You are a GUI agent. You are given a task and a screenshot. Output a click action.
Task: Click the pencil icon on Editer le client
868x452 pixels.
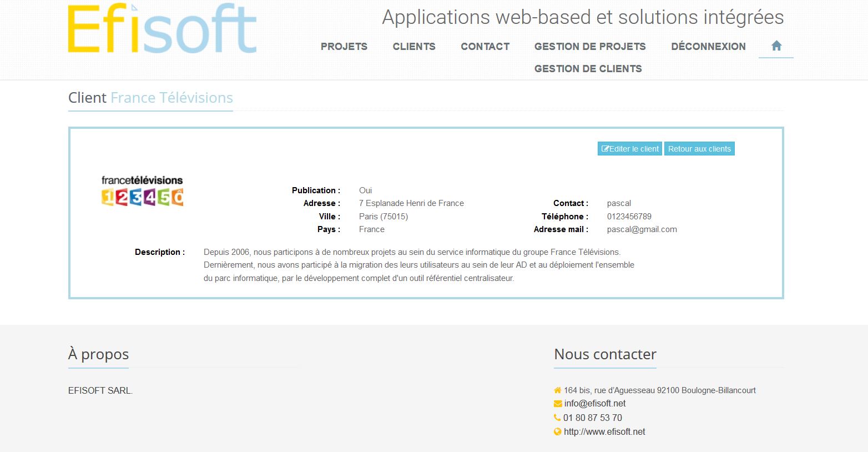coord(605,149)
